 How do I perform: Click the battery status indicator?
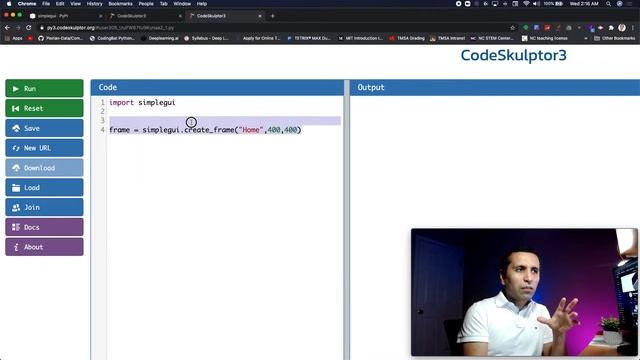(553, 4)
